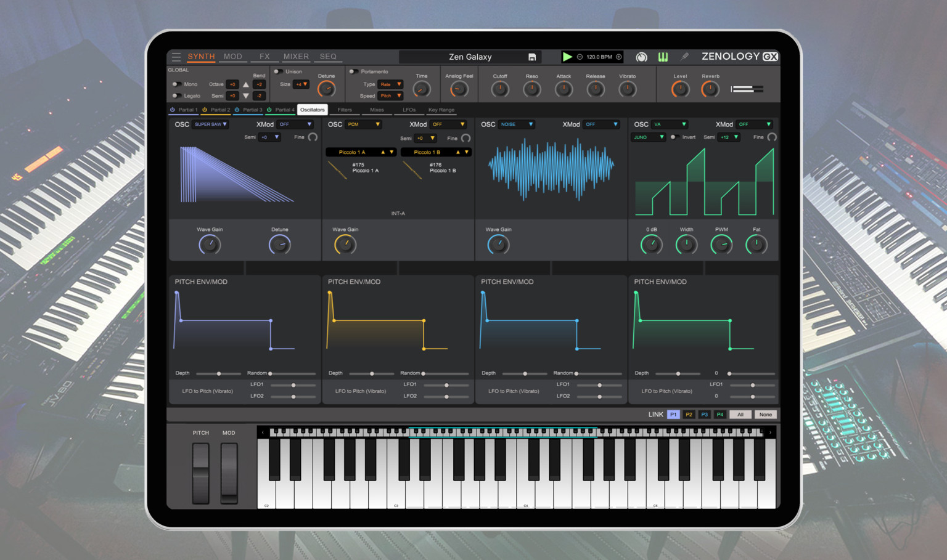Toggle the VA oscillator Invert switch

(x=674, y=137)
